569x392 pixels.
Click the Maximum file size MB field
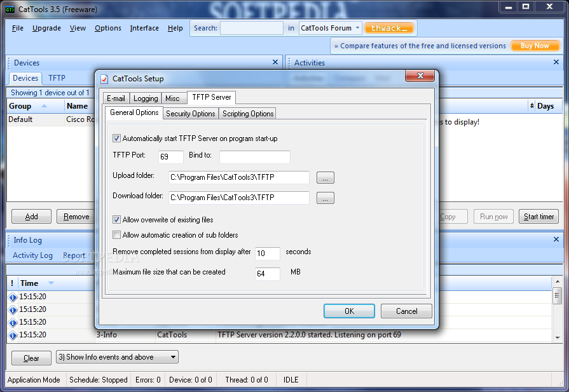coord(268,273)
